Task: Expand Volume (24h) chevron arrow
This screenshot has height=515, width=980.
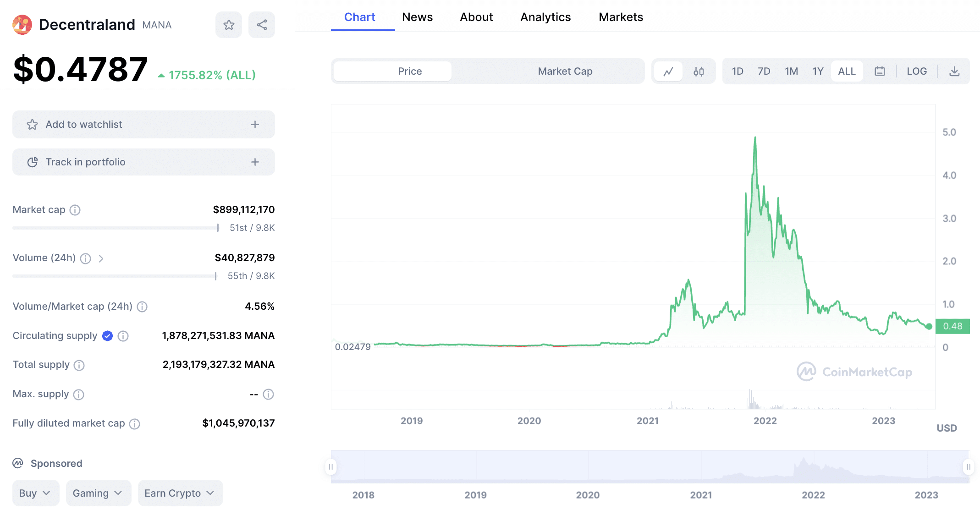Action: [x=101, y=258]
